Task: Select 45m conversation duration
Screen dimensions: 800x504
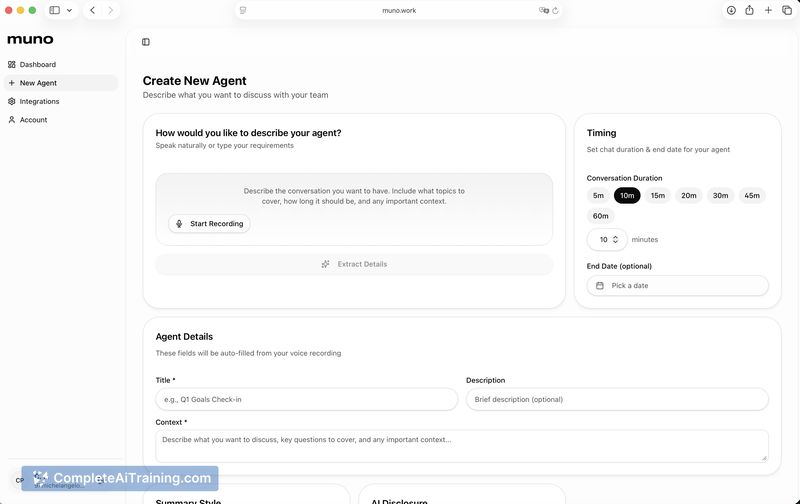Action: point(752,195)
